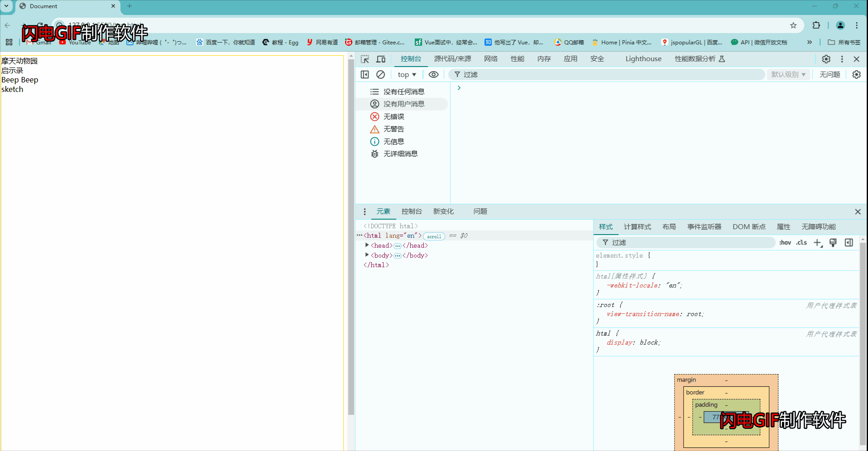The image size is (868, 451).
Task: Toggle the device toolbar emulation icon
Action: pos(381,59)
